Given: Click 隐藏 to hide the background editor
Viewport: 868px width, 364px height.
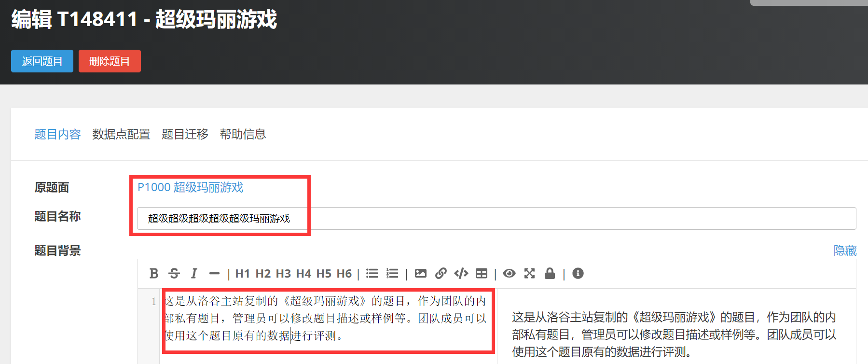Looking at the screenshot, I should coord(845,251).
